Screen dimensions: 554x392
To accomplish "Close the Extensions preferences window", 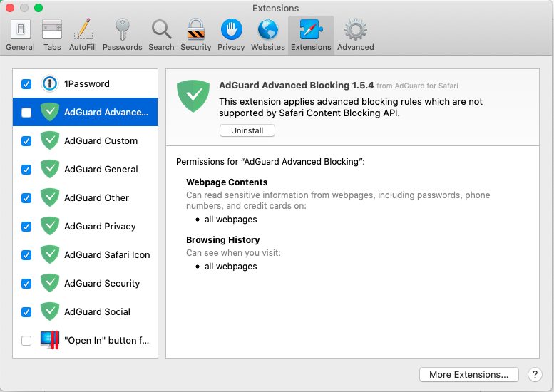I will point(10,8).
